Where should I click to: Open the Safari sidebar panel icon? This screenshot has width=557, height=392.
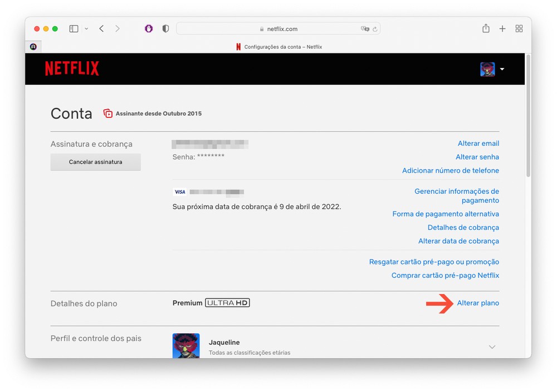74,28
